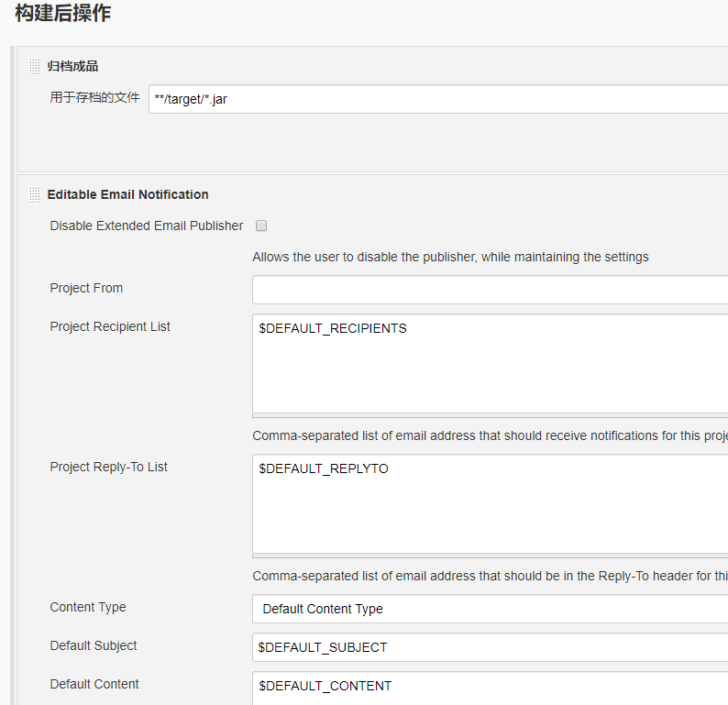Viewport: 728px width, 705px height.
Task: Click the $DEFAULT_CONTENT text area
Action: (x=491, y=688)
